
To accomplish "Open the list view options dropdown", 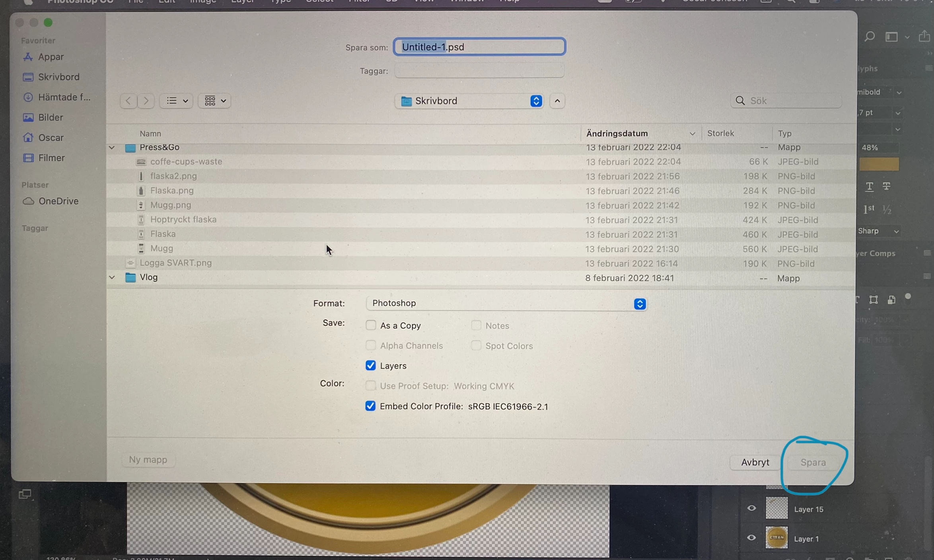I will 177,101.
